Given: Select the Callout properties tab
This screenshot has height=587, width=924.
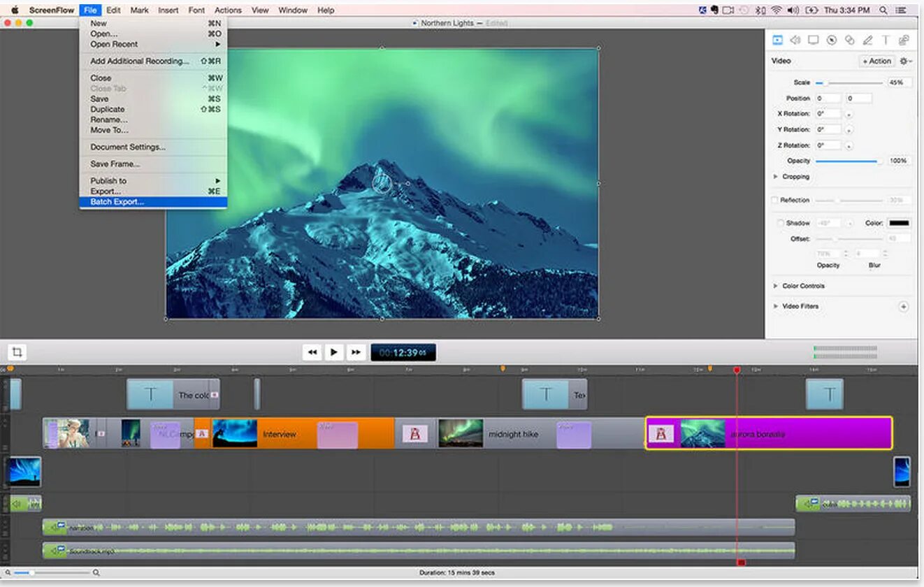Looking at the screenshot, I should tap(832, 40).
